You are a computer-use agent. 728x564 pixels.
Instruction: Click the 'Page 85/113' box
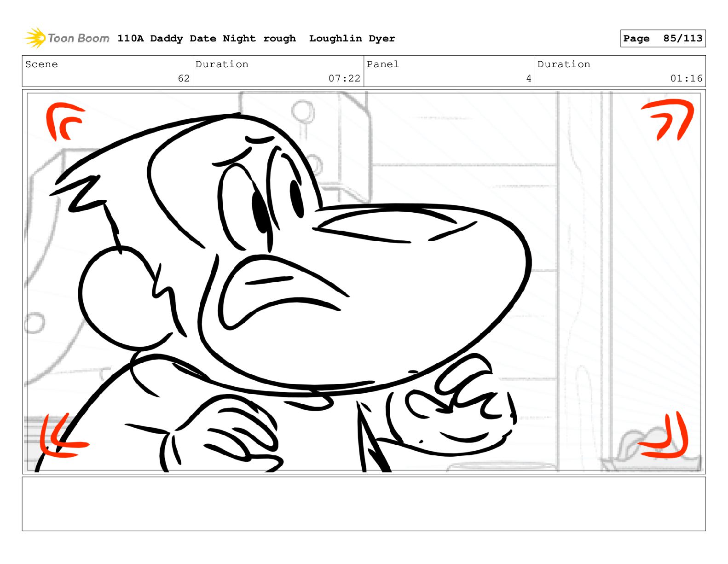(663, 39)
